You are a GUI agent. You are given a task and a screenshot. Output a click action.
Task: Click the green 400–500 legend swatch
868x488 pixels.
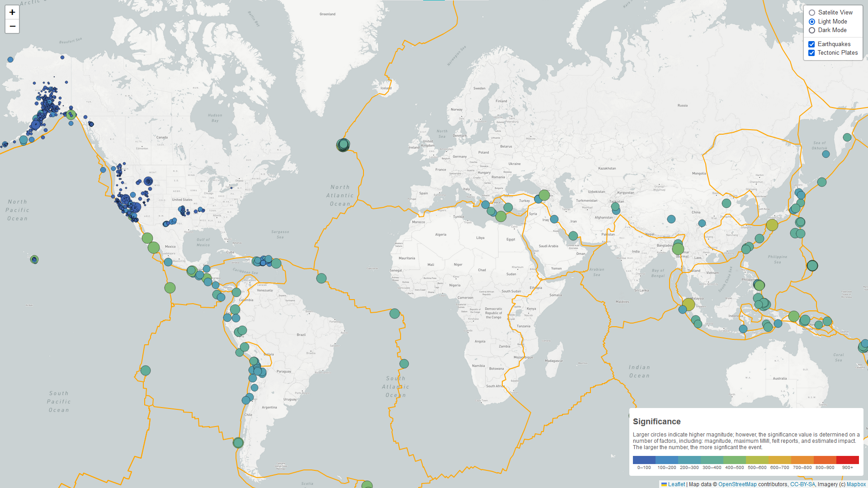(x=736, y=460)
